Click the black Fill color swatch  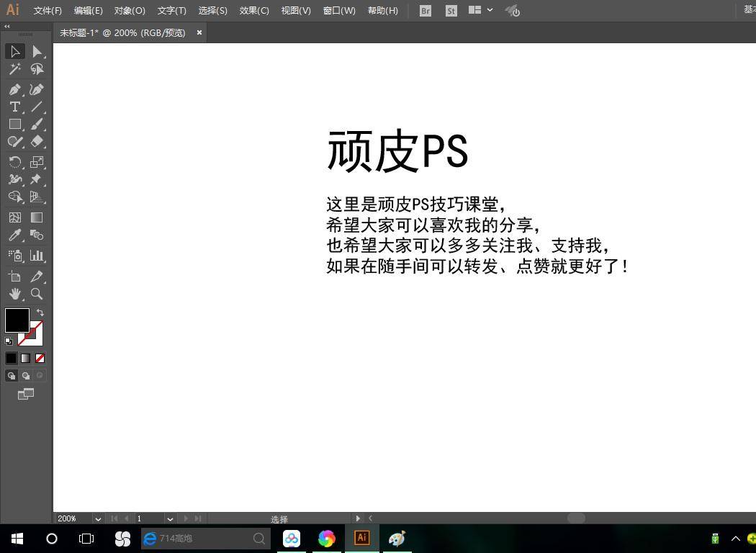(17, 320)
